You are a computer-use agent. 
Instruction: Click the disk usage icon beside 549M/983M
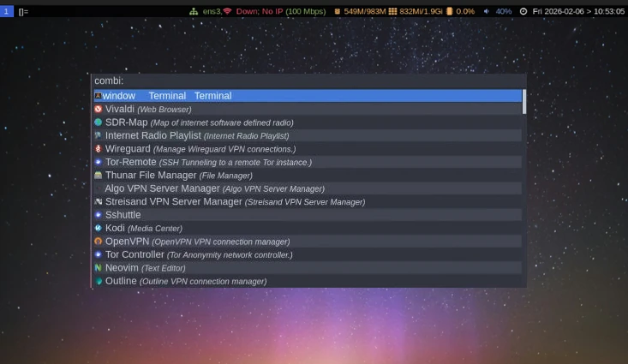[x=338, y=11]
